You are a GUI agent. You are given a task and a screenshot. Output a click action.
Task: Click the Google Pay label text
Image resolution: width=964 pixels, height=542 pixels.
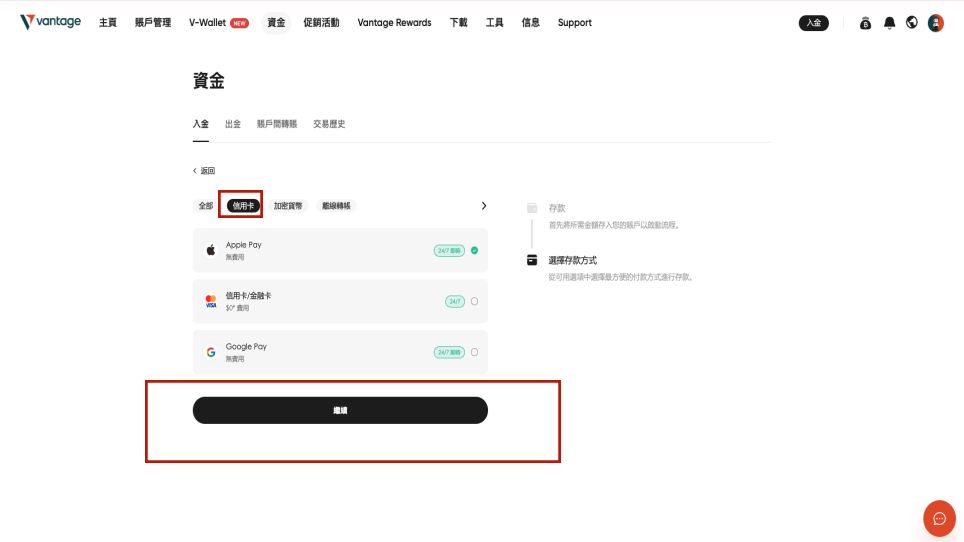click(x=246, y=347)
